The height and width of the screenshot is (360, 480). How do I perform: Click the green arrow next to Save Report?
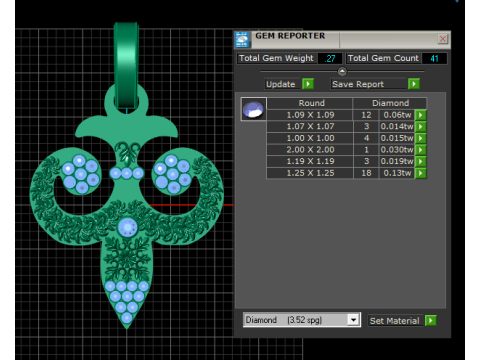click(414, 84)
